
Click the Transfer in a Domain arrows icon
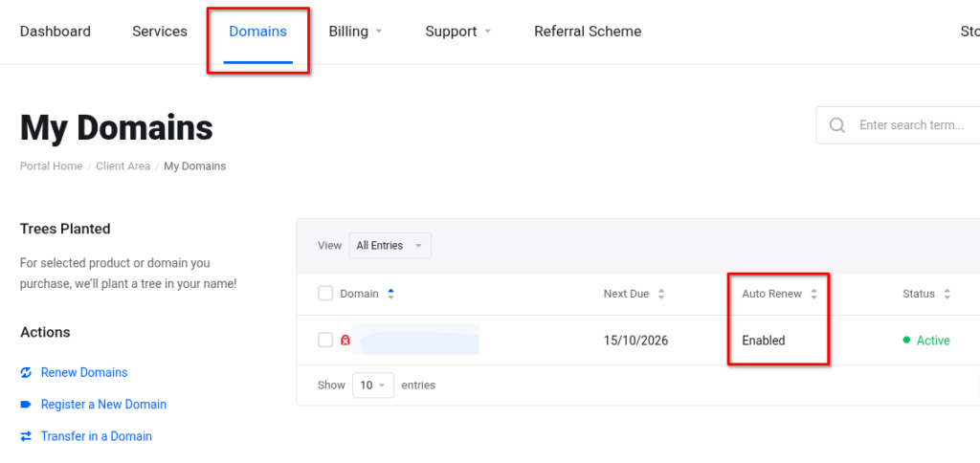(26, 436)
